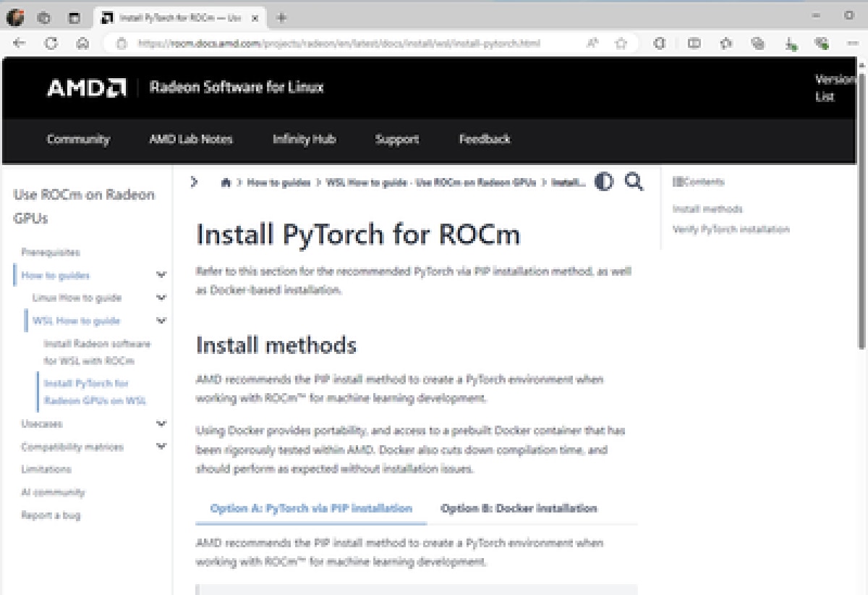The width and height of the screenshot is (868, 595).
Task: Open the Version List link
Action: pos(835,88)
